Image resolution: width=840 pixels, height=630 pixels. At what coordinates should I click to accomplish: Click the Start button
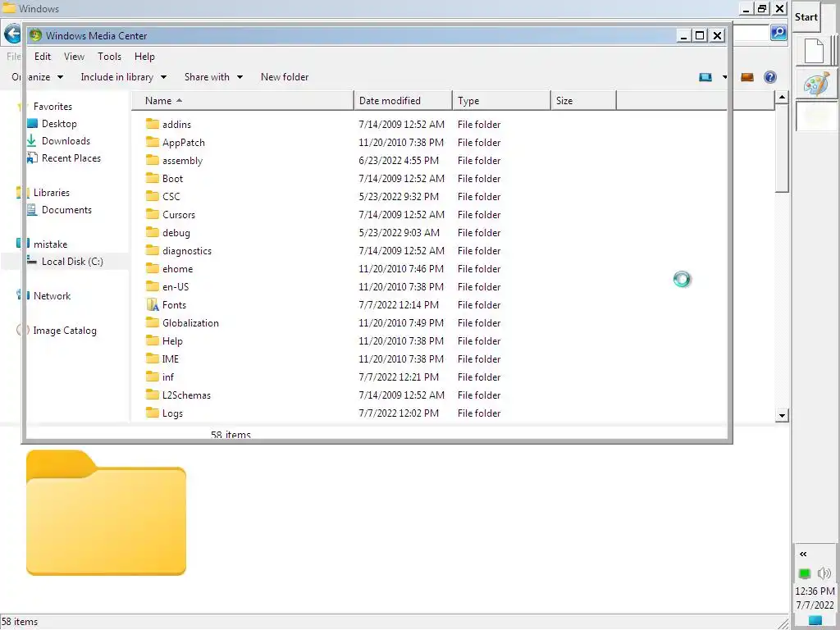coord(806,17)
